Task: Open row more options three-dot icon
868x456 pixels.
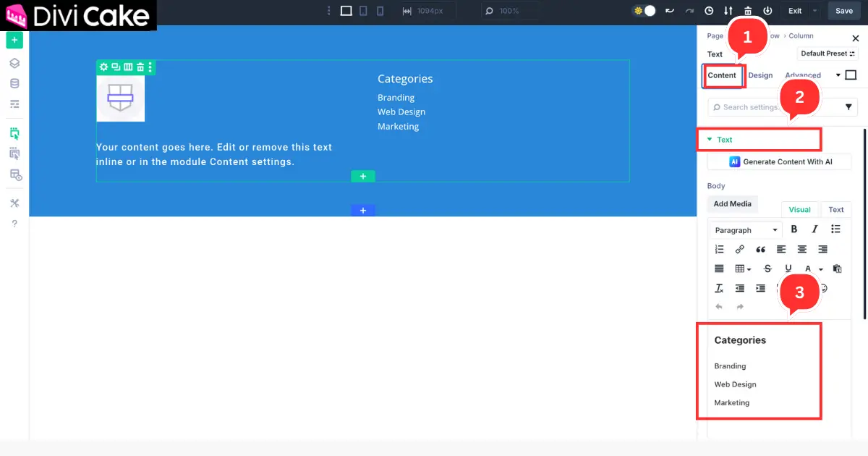Action: (150, 67)
